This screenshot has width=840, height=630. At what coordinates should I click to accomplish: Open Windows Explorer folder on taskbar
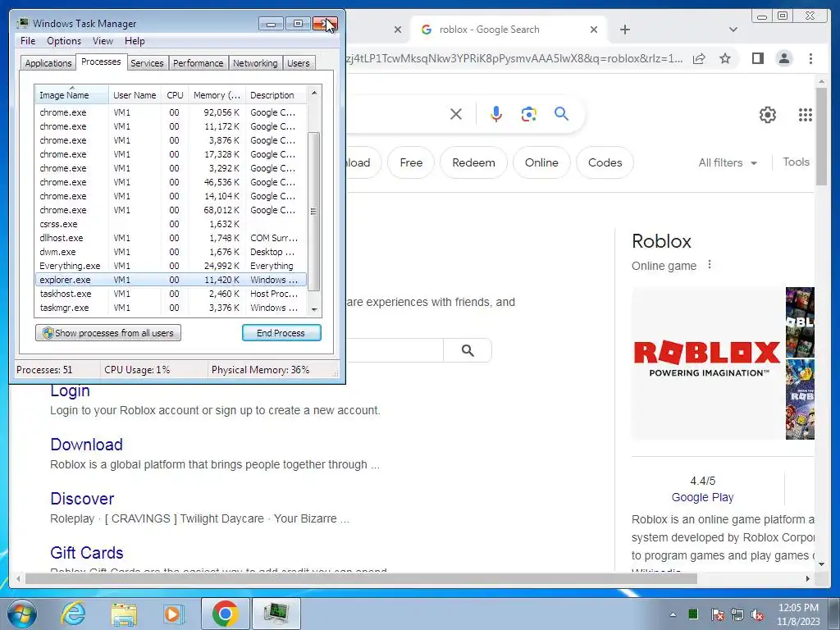tap(124, 614)
